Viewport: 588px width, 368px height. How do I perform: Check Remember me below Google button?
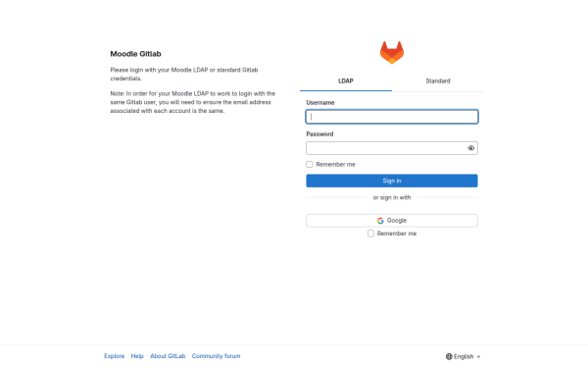370,234
